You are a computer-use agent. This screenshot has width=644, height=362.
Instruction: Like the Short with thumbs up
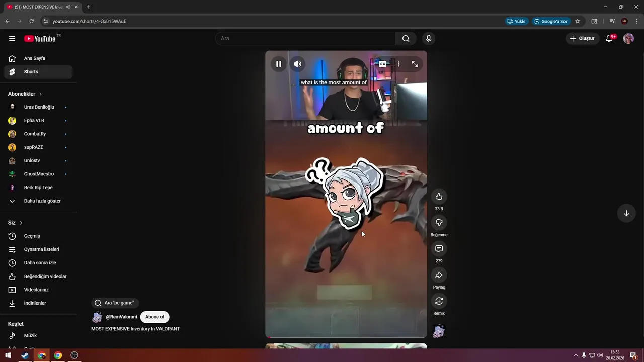click(439, 197)
